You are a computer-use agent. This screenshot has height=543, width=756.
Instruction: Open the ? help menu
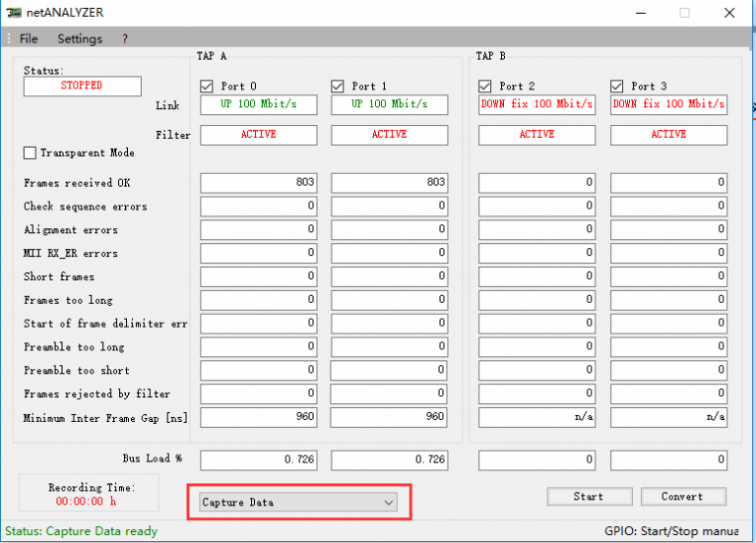click(125, 38)
